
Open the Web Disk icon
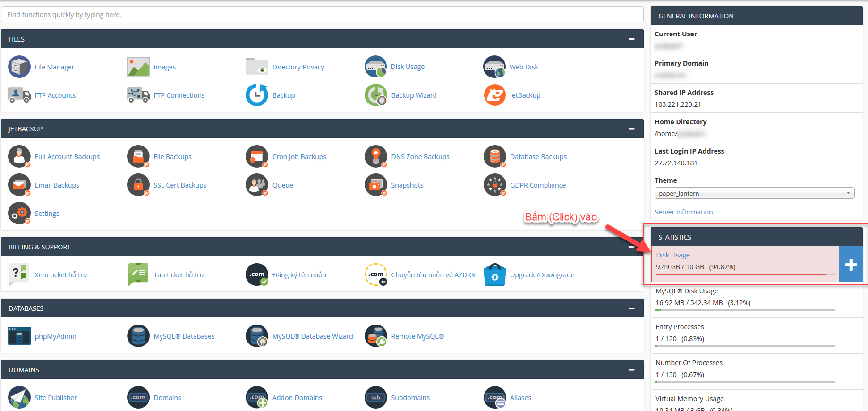point(494,67)
